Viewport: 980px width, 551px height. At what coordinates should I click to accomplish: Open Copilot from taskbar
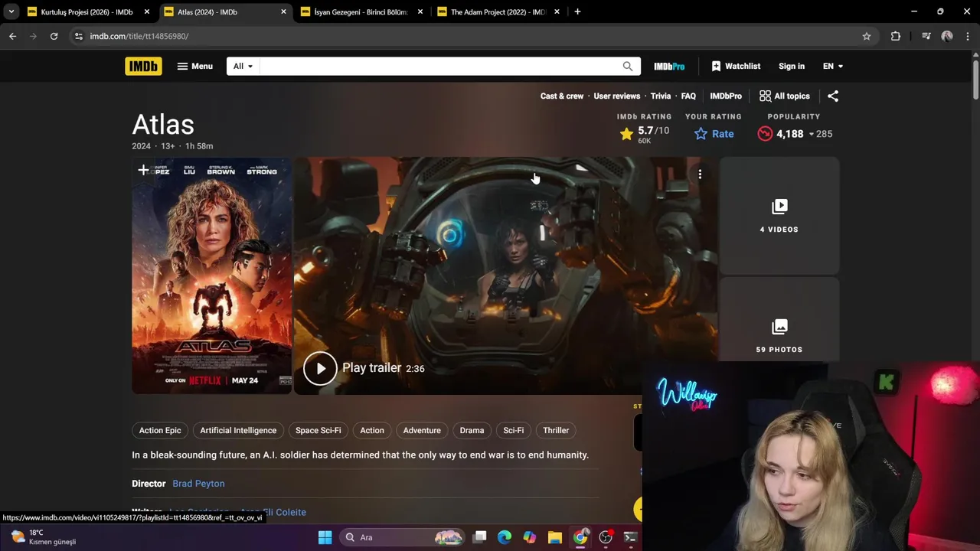tap(530, 537)
